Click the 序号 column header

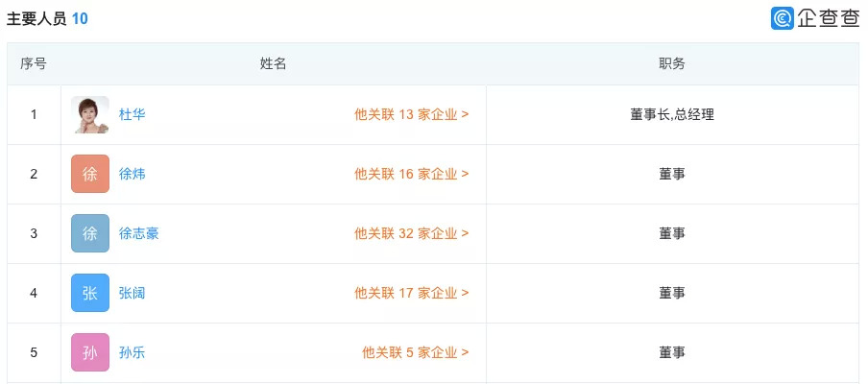tap(34, 64)
